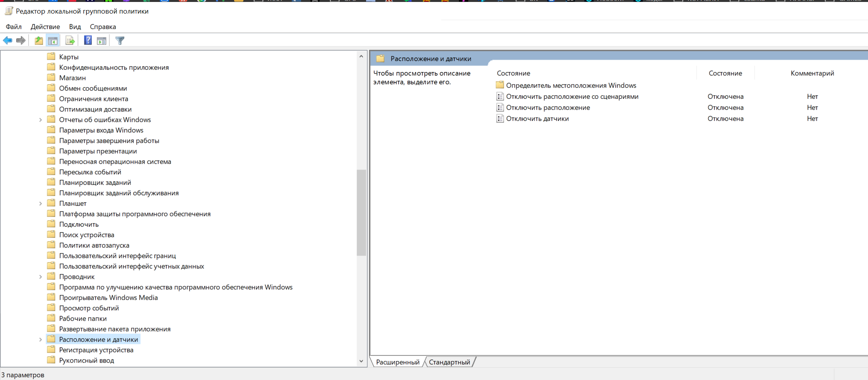Open the Действие menu
This screenshot has height=380, width=868.
click(45, 27)
